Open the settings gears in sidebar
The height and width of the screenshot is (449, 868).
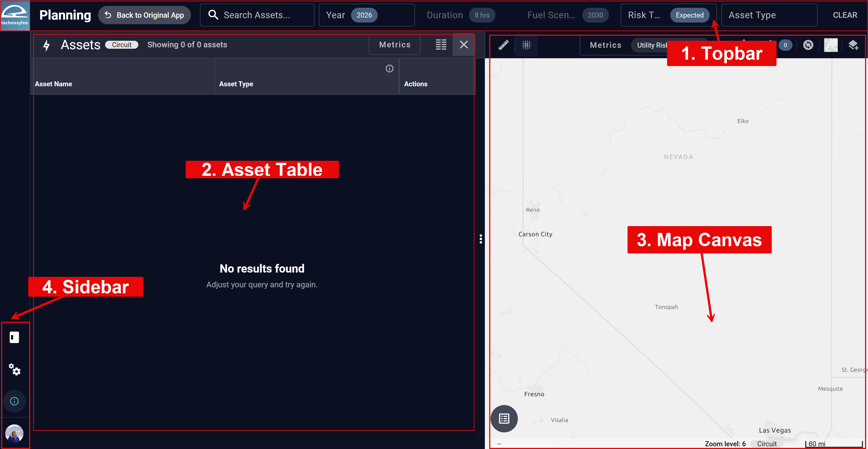(15, 370)
